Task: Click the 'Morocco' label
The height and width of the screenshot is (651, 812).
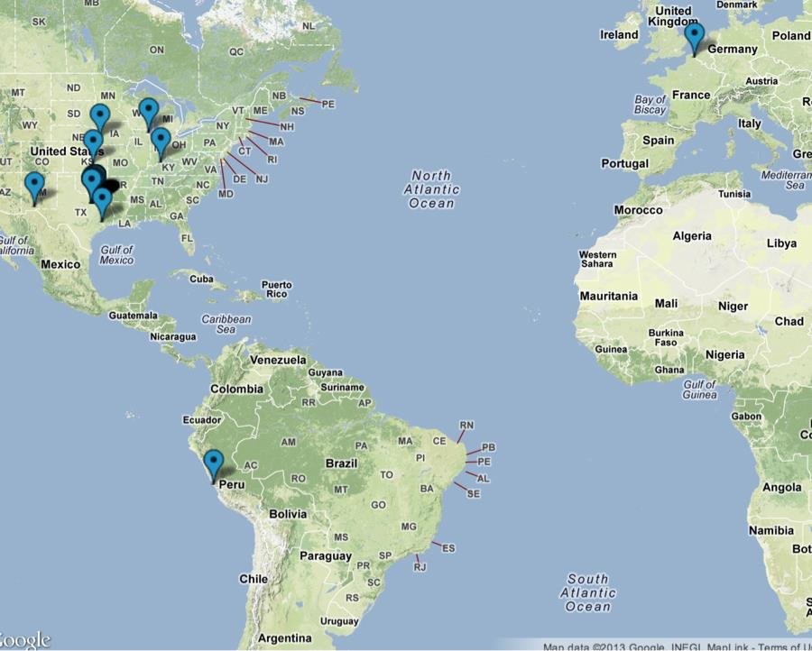Action: coord(639,210)
